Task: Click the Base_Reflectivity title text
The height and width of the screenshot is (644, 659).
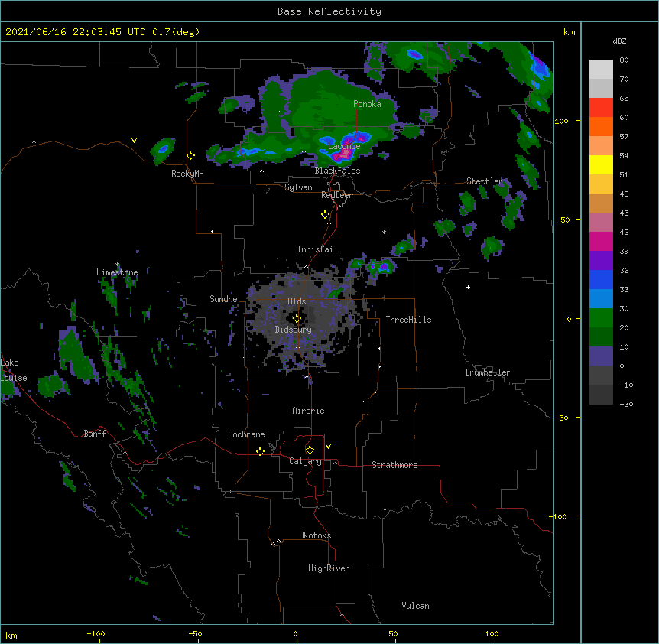Action: point(329,11)
